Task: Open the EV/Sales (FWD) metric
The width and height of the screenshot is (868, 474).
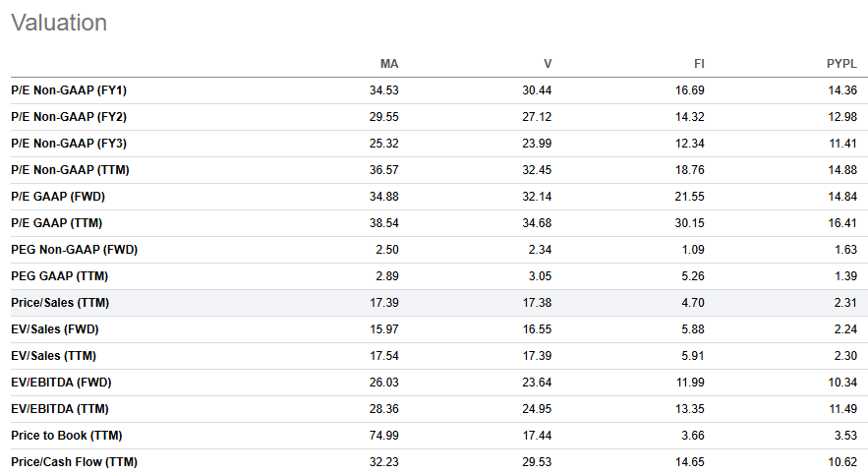Action: [x=54, y=329]
